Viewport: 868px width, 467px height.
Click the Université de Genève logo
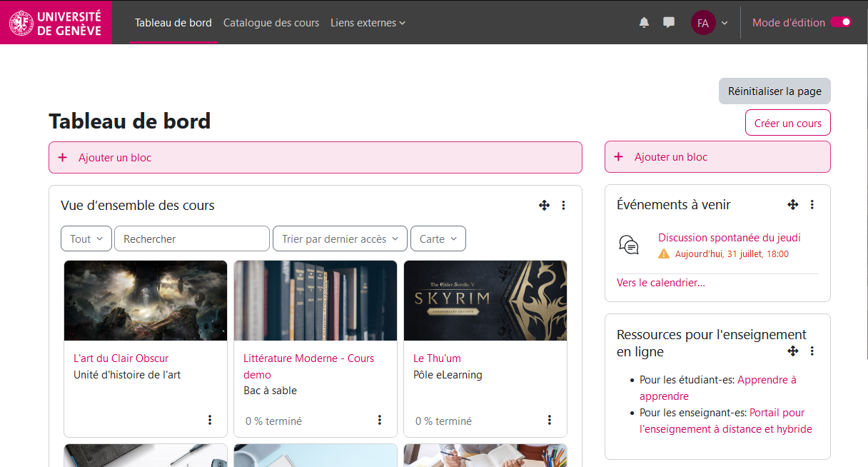click(x=56, y=22)
